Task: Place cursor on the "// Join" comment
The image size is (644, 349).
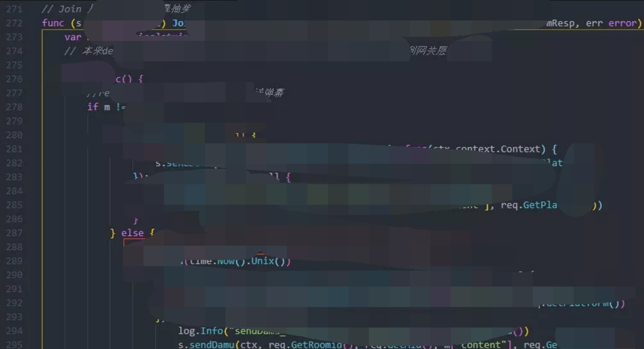Action: click(61, 9)
